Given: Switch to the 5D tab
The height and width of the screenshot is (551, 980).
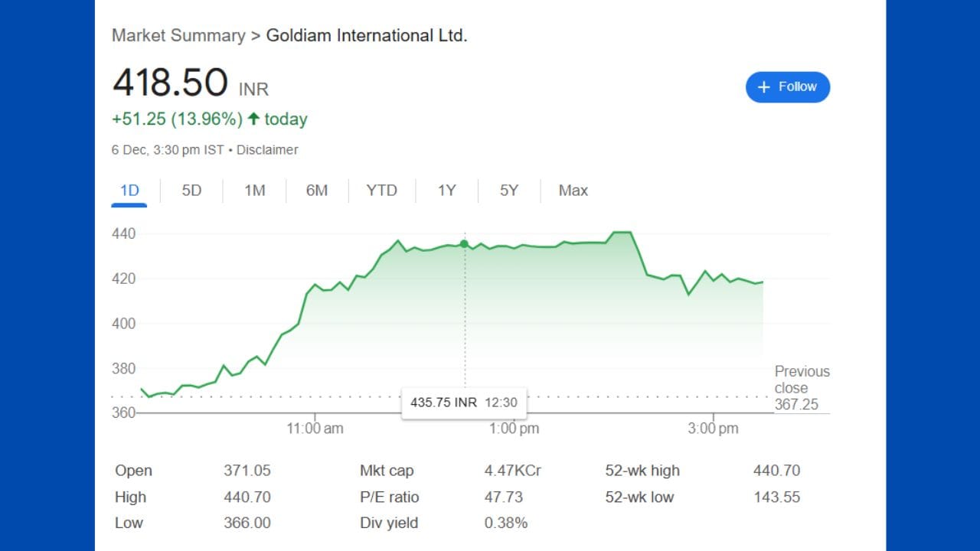Looking at the screenshot, I should pyautogui.click(x=191, y=191).
